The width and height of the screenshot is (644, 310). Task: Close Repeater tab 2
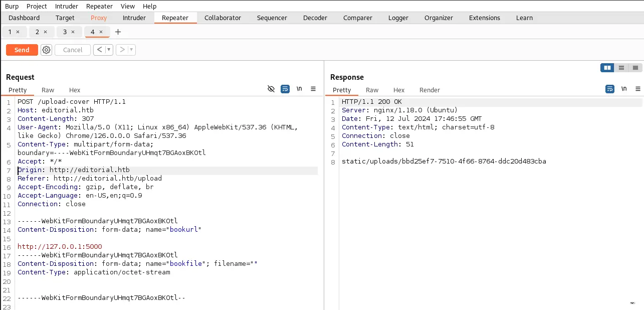click(x=46, y=32)
